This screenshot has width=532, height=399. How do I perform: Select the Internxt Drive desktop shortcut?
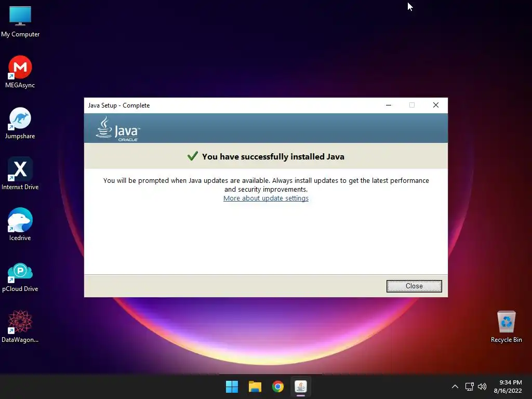click(20, 174)
